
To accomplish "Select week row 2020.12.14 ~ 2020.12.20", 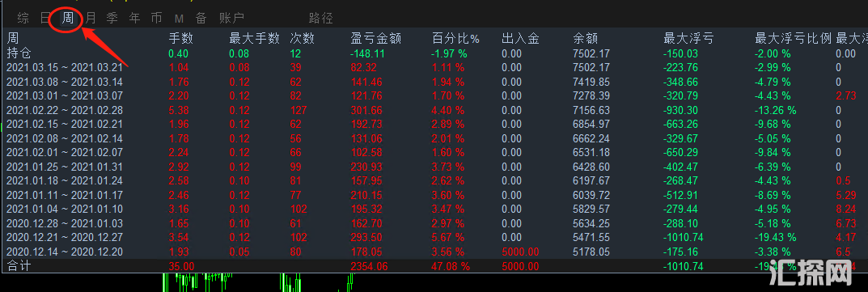I will [434, 252].
